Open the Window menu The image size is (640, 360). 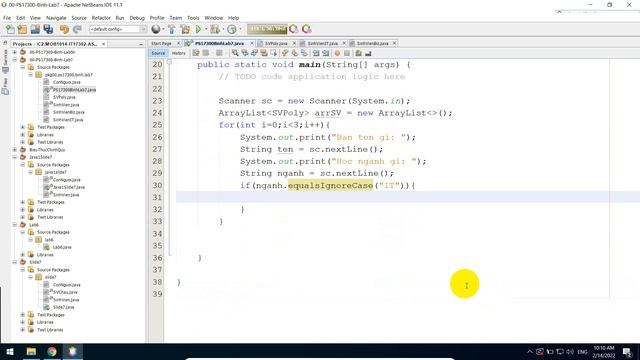(213, 18)
